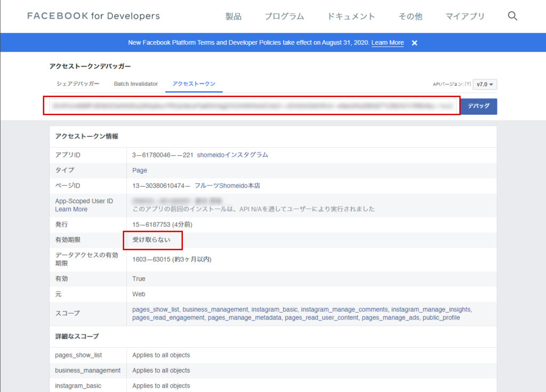Click the API version help [?] icon

tap(468, 84)
